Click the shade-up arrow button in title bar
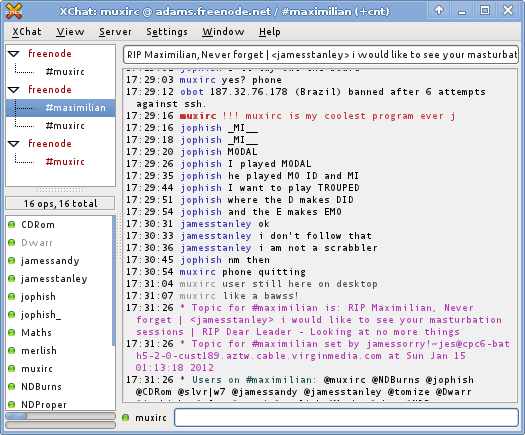This screenshot has width=525, height=435. 439,10
